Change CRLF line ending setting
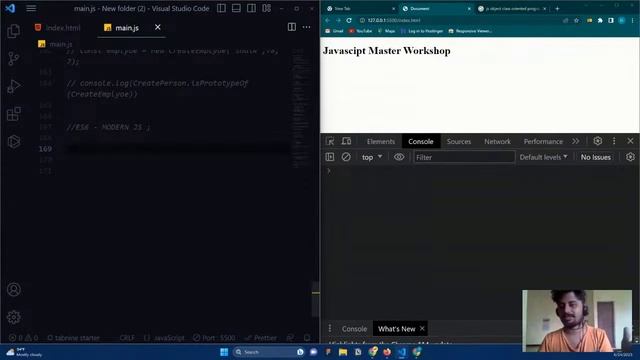Image resolution: width=640 pixels, height=360 pixels. click(x=127, y=338)
